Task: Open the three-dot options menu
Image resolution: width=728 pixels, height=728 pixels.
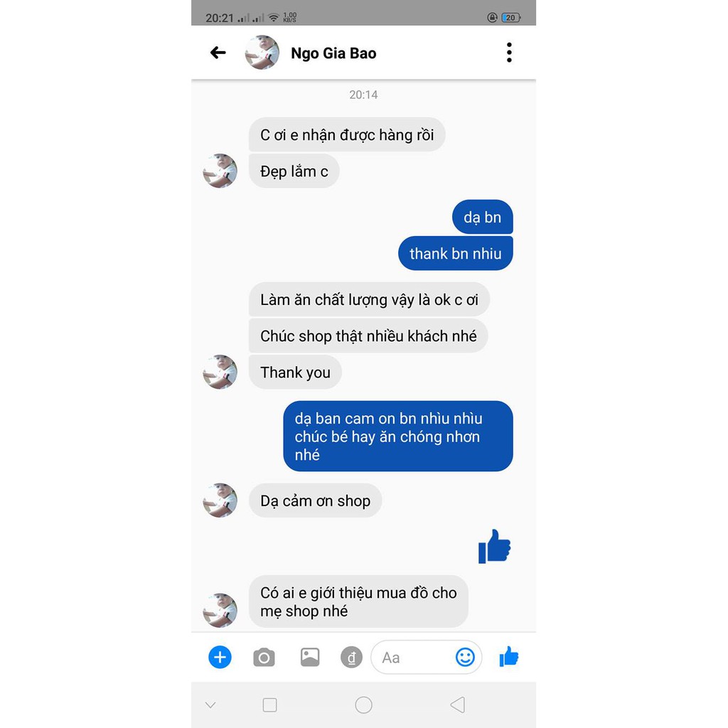Action: click(x=509, y=53)
